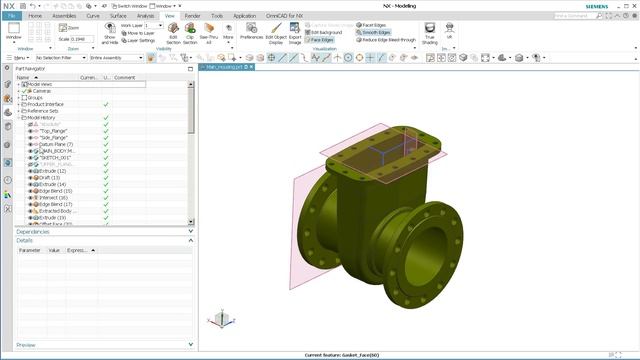The width and height of the screenshot is (640, 360).
Task: Open the Show and Hide tool
Action: [x=109, y=33]
